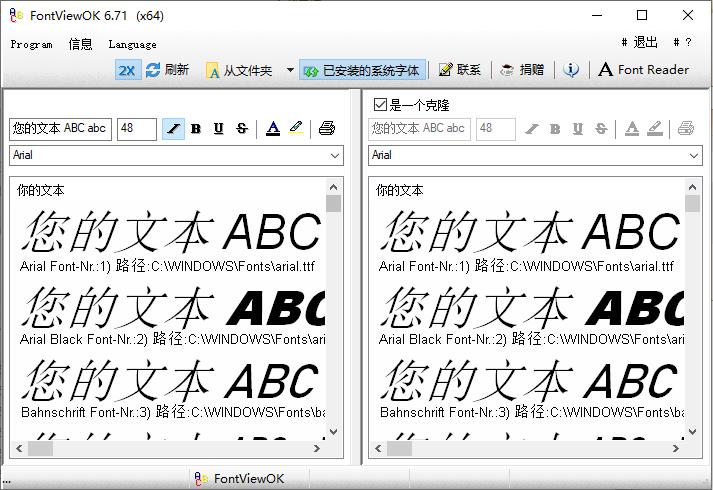Click disabled italic icon in right pane
713x490 pixels.
pos(532,129)
